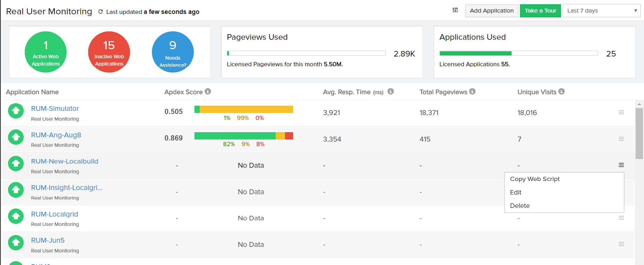
Task: Click the green up status icon for RUM-Simulator
Action: point(16,111)
